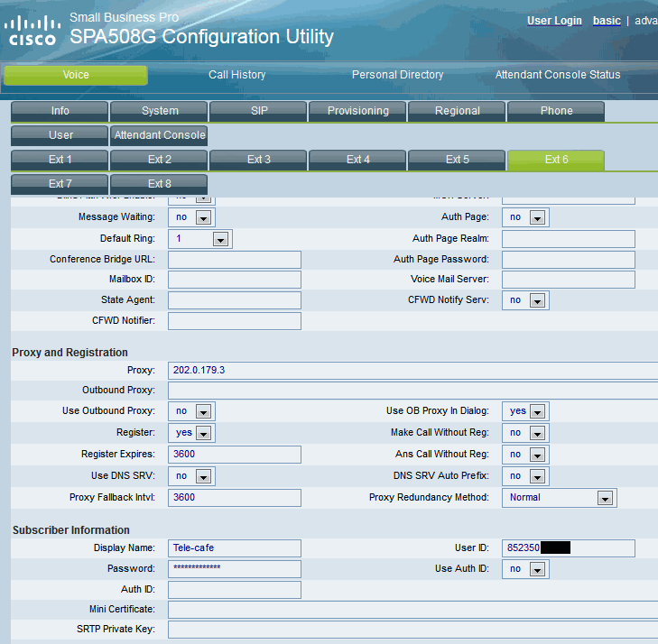Image resolution: width=658 pixels, height=644 pixels.
Task: Switch to the Info sub-tab
Action: click(60, 111)
